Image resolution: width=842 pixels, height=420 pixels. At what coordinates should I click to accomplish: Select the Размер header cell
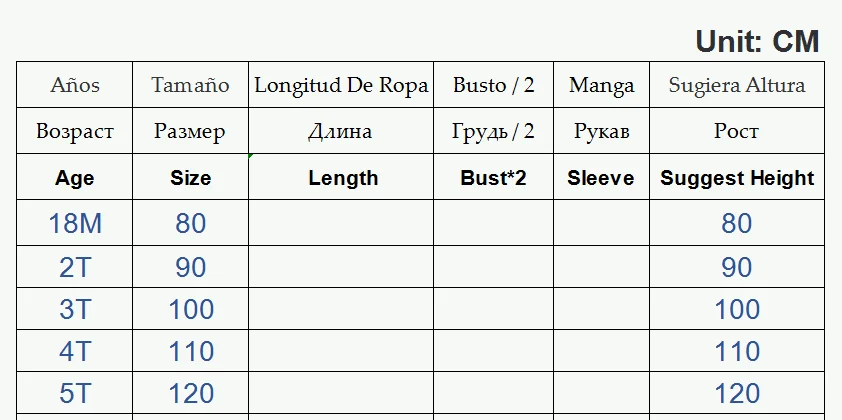[x=190, y=131]
